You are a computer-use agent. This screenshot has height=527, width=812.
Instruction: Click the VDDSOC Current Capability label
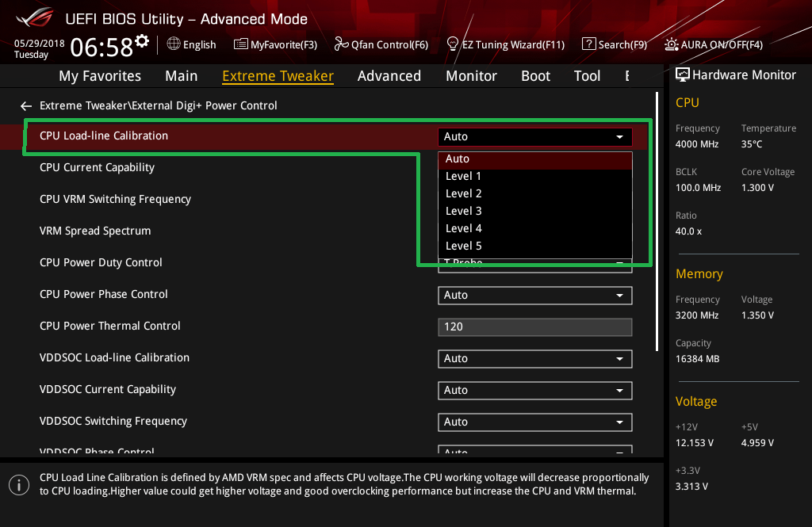coord(108,389)
